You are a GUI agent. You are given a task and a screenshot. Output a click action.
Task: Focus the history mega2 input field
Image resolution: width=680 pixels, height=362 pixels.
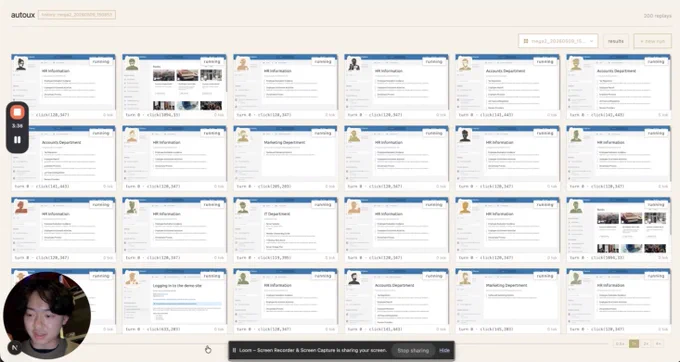click(x=77, y=15)
